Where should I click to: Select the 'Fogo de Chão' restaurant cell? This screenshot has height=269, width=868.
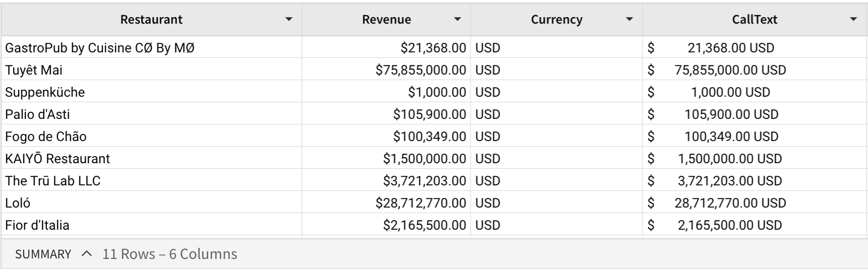coord(152,137)
